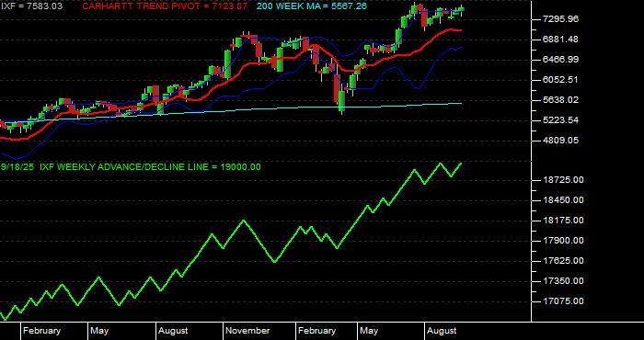644x340 pixels.
Task: Click the 18175.00 axis label
Action: click(563, 221)
